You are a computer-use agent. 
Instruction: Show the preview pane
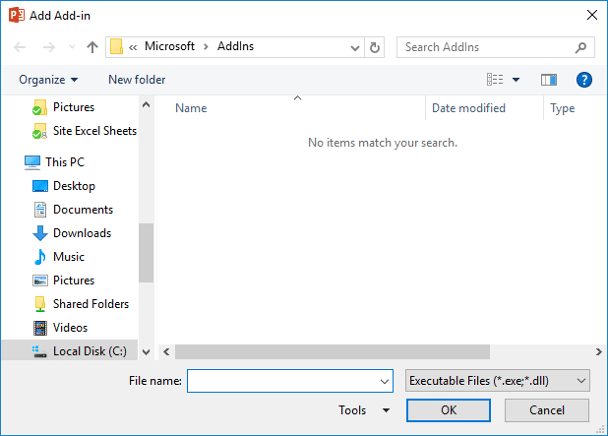pyautogui.click(x=549, y=80)
